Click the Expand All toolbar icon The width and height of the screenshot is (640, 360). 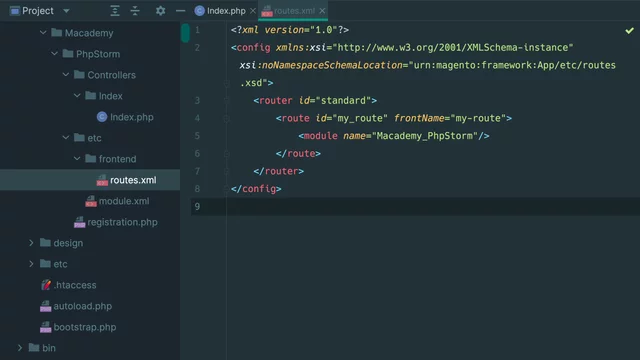point(115,11)
